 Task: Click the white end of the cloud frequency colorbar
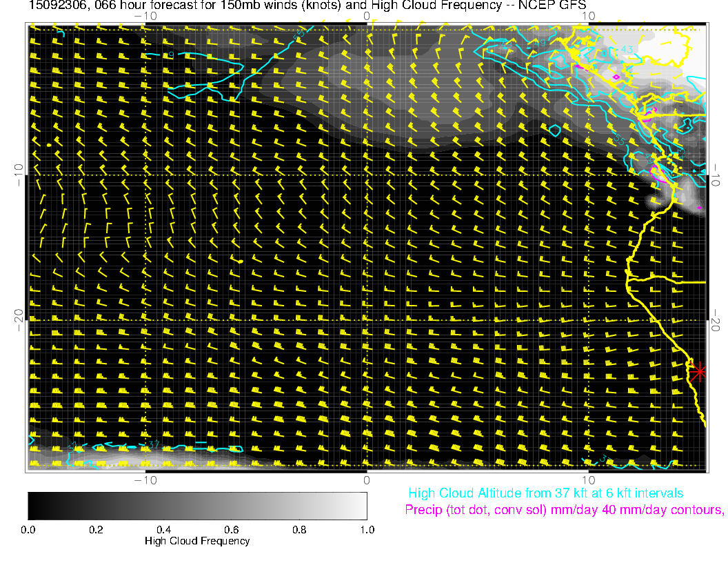(360, 506)
